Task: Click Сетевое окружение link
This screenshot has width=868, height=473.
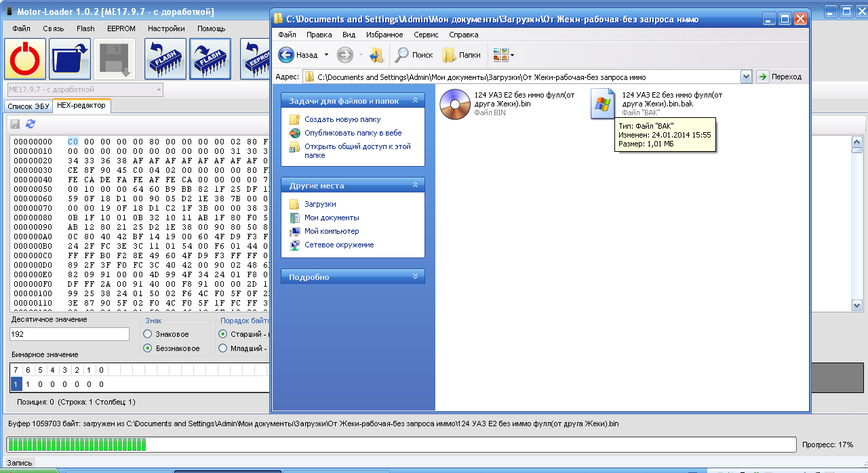Action: 339,245
